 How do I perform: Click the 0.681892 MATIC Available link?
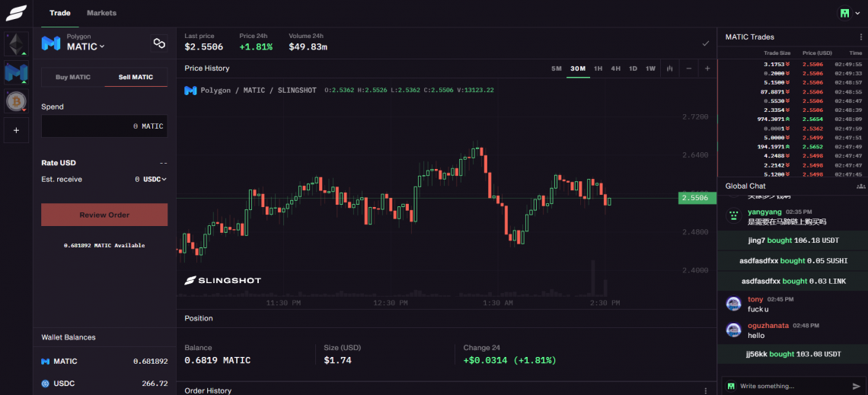[x=104, y=245]
